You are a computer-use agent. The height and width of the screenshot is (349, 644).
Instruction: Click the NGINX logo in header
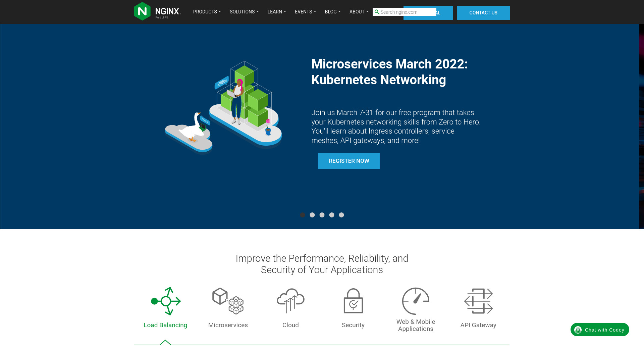(157, 11)
